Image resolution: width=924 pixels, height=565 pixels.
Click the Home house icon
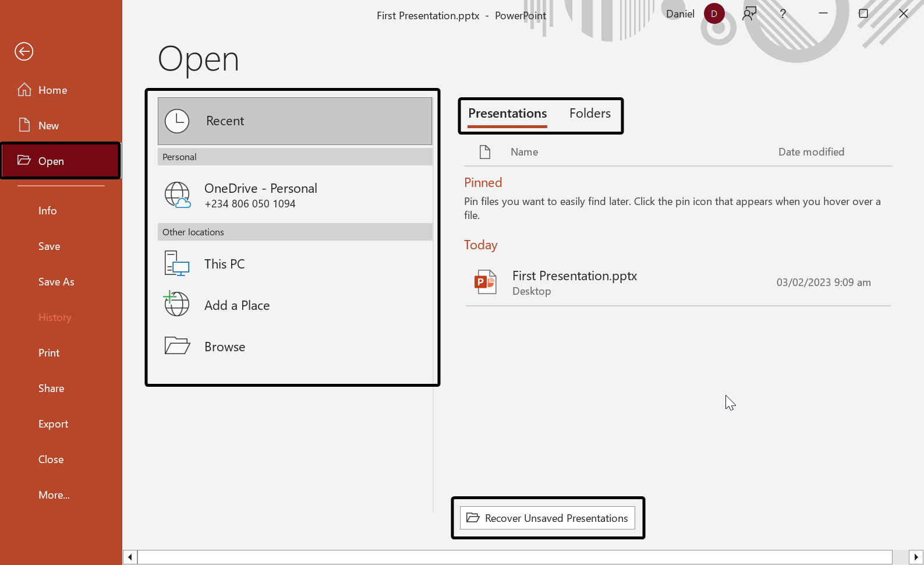[24, 90]
